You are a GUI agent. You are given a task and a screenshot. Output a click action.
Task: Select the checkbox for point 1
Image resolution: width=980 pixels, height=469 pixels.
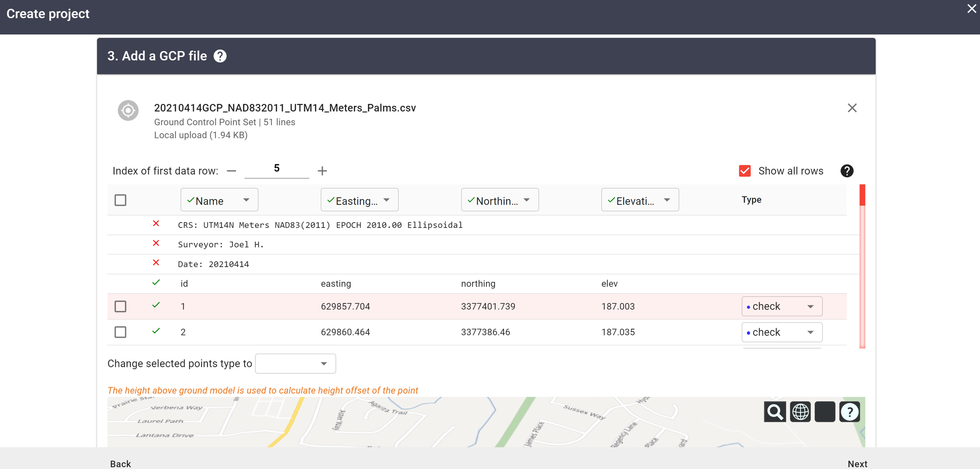pos(120,307)
